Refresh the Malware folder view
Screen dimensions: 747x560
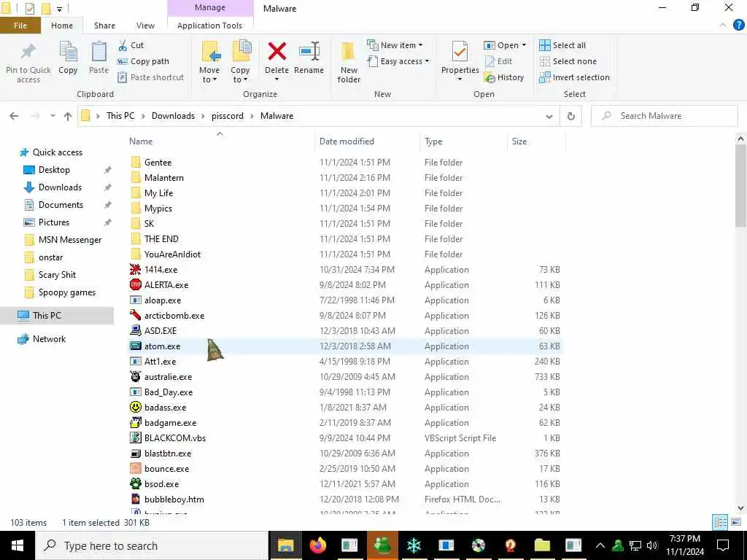pos(570,116)
